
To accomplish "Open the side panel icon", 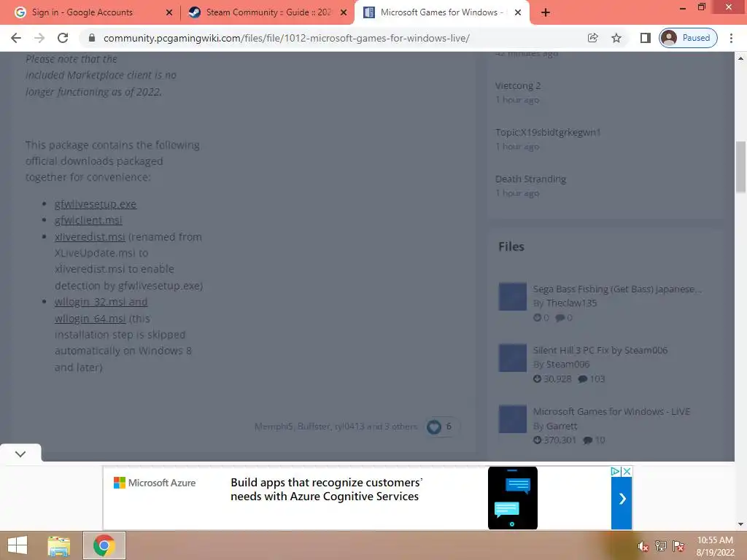I will [x=645, y=38].
